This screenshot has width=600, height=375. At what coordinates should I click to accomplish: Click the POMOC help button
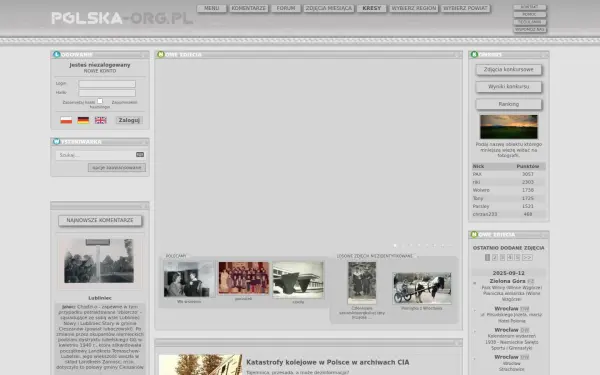point(530,15)
